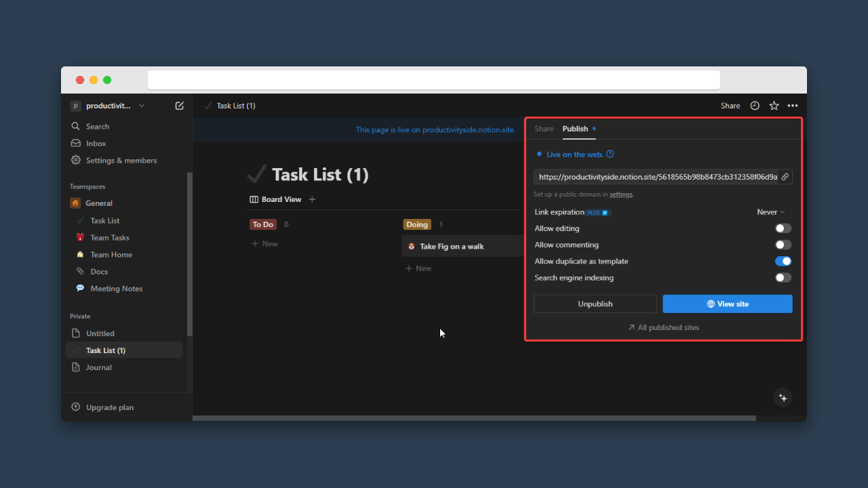
Task: Turn on Allow commenting switch
Action: (783, 245)
